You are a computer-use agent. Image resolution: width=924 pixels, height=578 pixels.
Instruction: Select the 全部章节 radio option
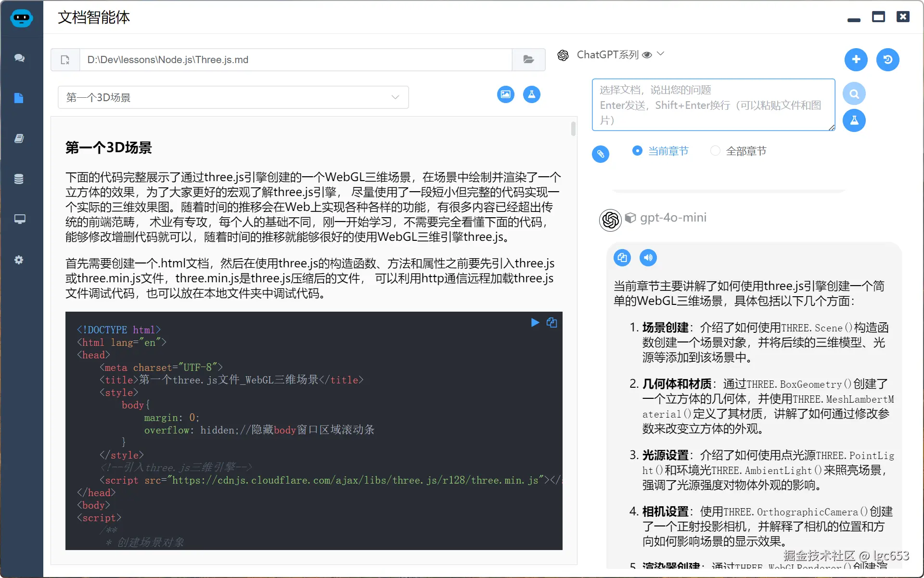coord(715,151)
